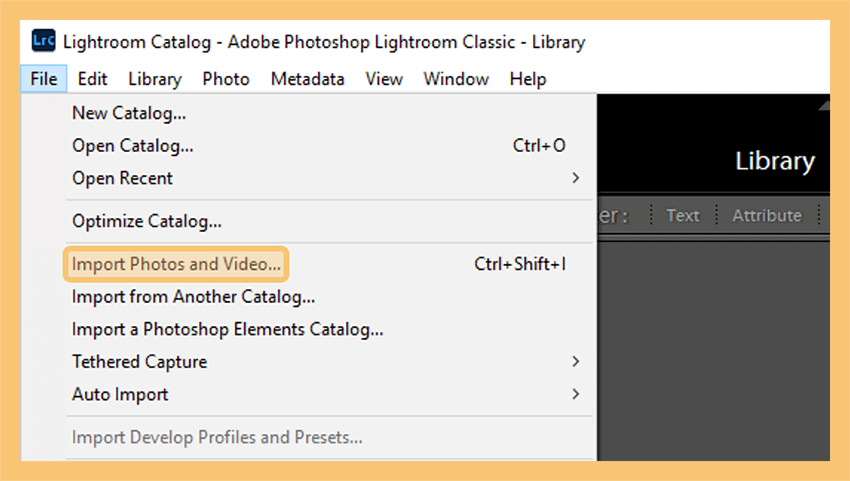The image size is (850, 481).
Task: Select Import Photos and Video...
Action: (176, 264)
